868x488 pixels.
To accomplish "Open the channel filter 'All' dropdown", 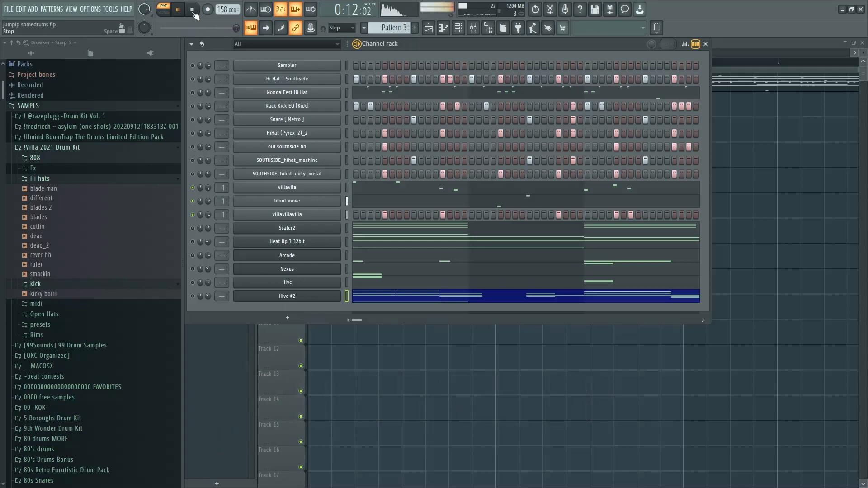I will point(287,44).
